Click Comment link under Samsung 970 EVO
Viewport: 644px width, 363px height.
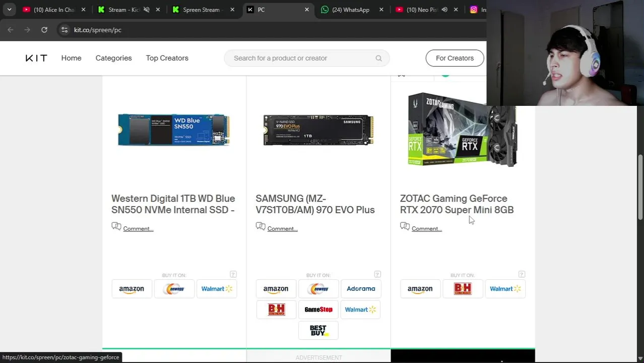coord(282,229)
